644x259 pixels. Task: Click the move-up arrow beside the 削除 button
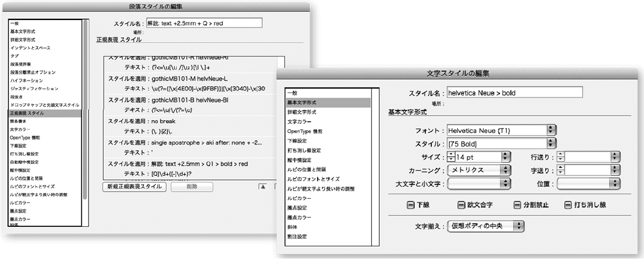(264, 187)
